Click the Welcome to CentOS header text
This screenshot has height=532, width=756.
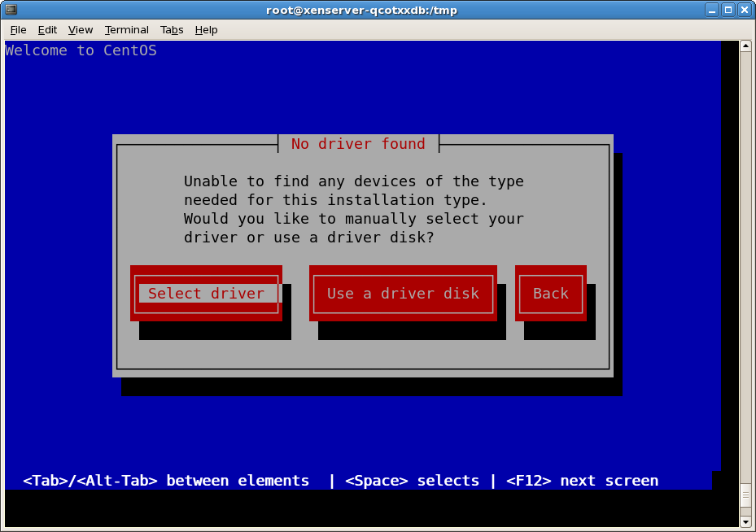(81, 50)
